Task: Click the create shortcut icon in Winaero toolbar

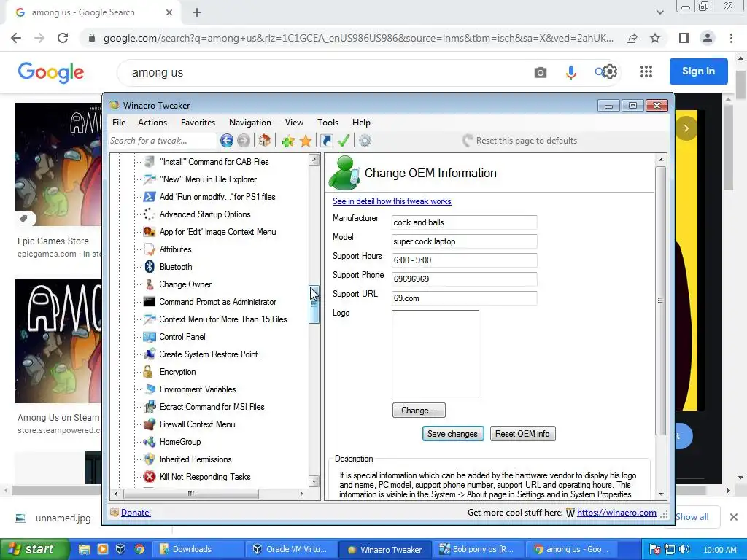Action: click(326, 141)
